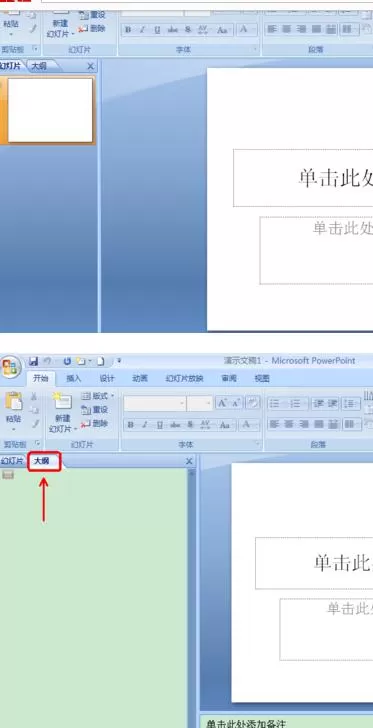This screenshot has width=373, height=728.
Task: Click 重设 reset button in lower window
Action: 95,410
